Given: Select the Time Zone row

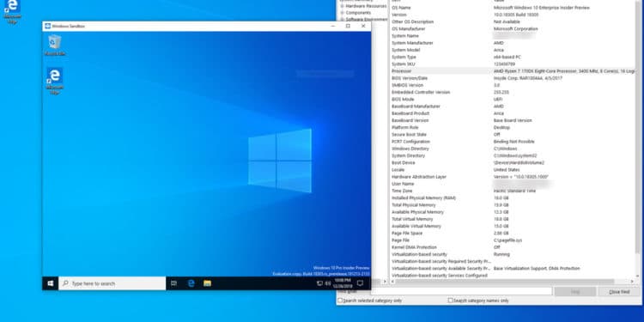Looking at the screenshot, I should [x=513, y=191].
